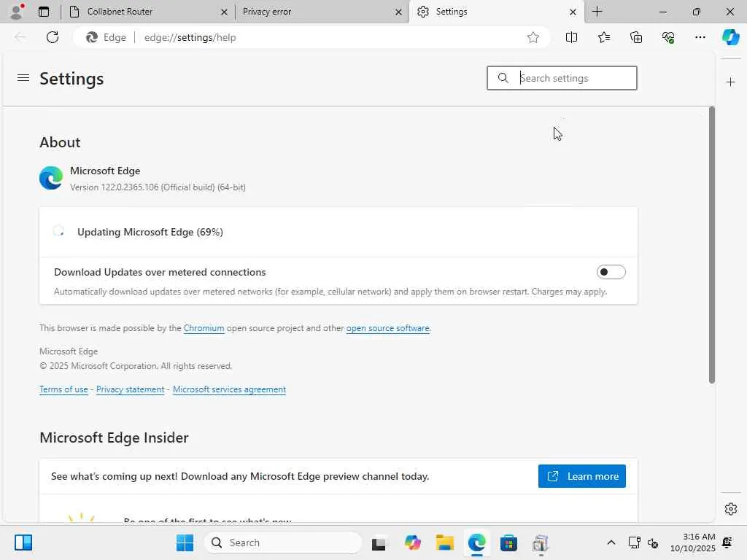The width and height of the screenshot is (747, 560).
Task: Open the Settings and more ellipsis menu
Action: (700, 37)
